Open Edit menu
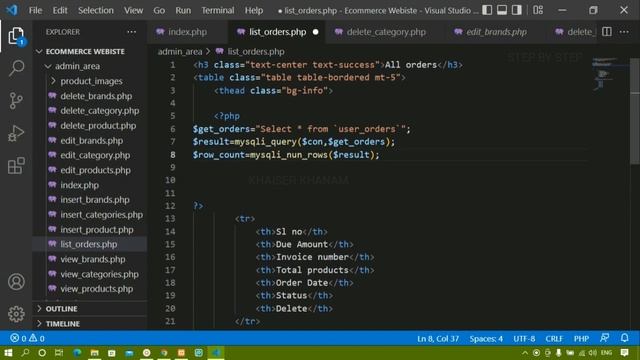The width and height of the screenshot is (640, 360). tap(60, 10)
